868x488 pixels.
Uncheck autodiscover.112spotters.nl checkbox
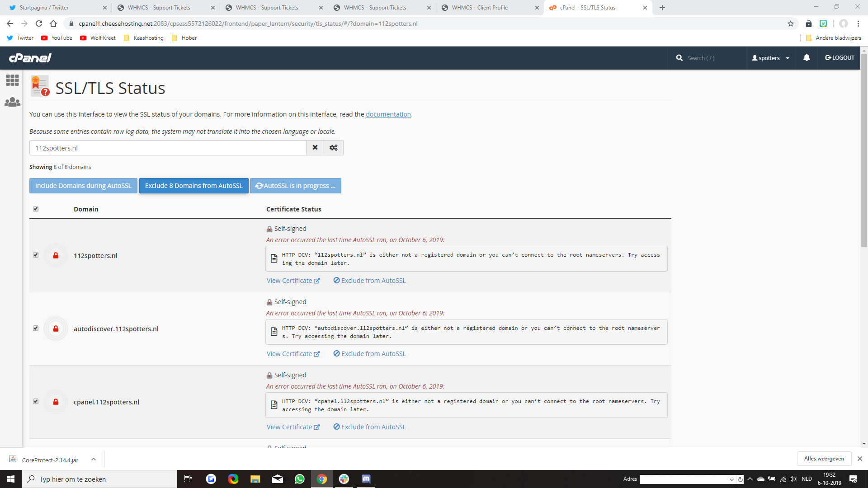coord(36,328)
